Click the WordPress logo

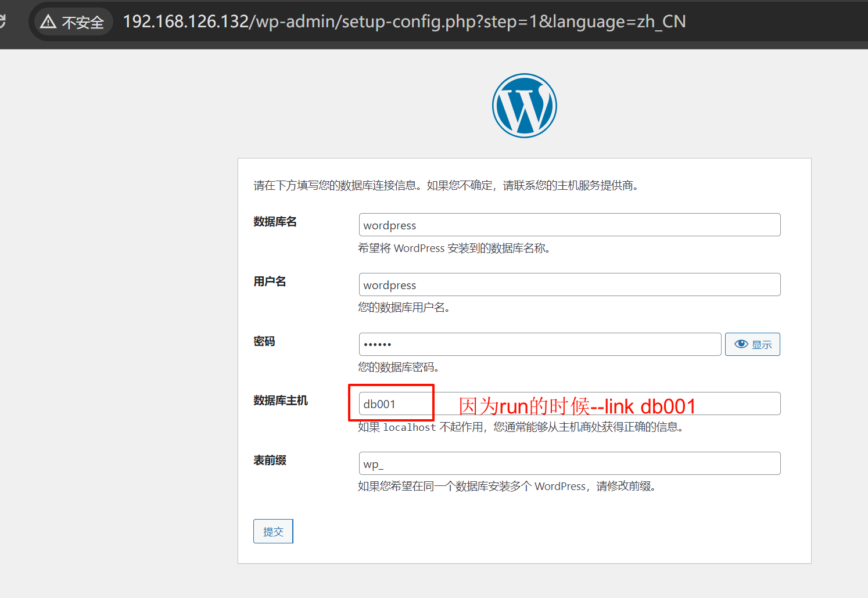(524, 106)
